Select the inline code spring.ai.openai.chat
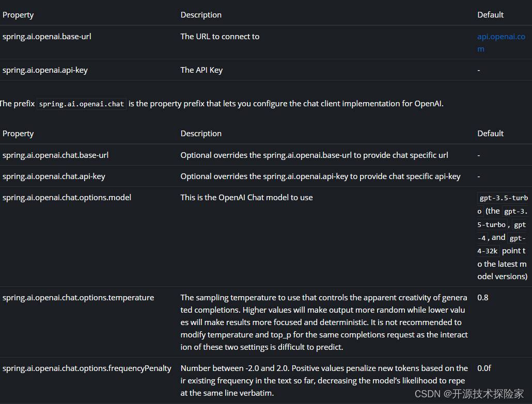This screenshot has height=404, width=532. 82,104
